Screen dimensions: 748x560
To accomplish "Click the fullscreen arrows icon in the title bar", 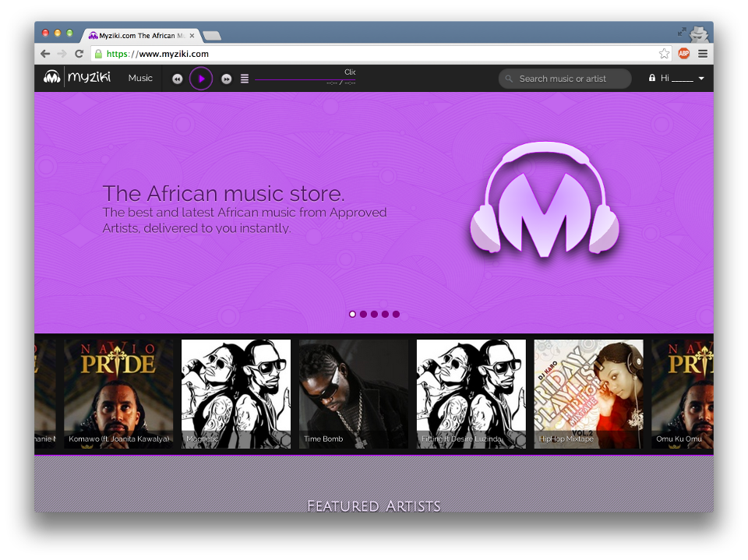I will pyautogui.click(x=682, y=31).
